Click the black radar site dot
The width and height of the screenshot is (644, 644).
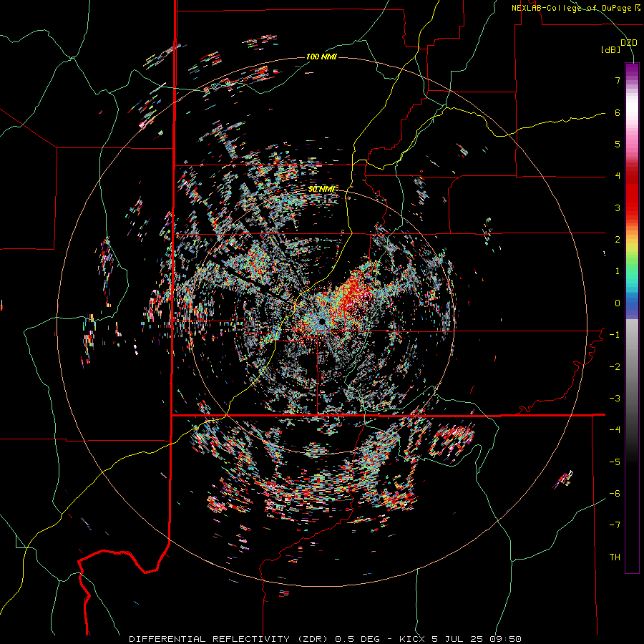[322, 321]
